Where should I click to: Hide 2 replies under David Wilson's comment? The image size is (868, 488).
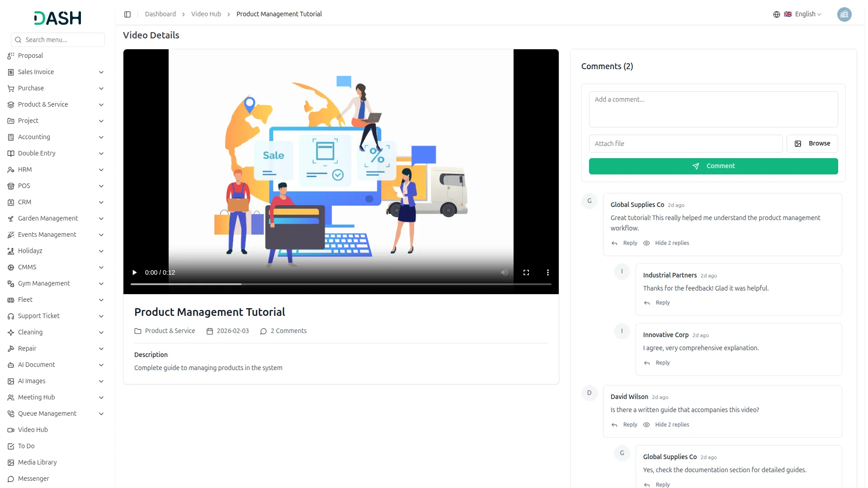tap(671, 424)
